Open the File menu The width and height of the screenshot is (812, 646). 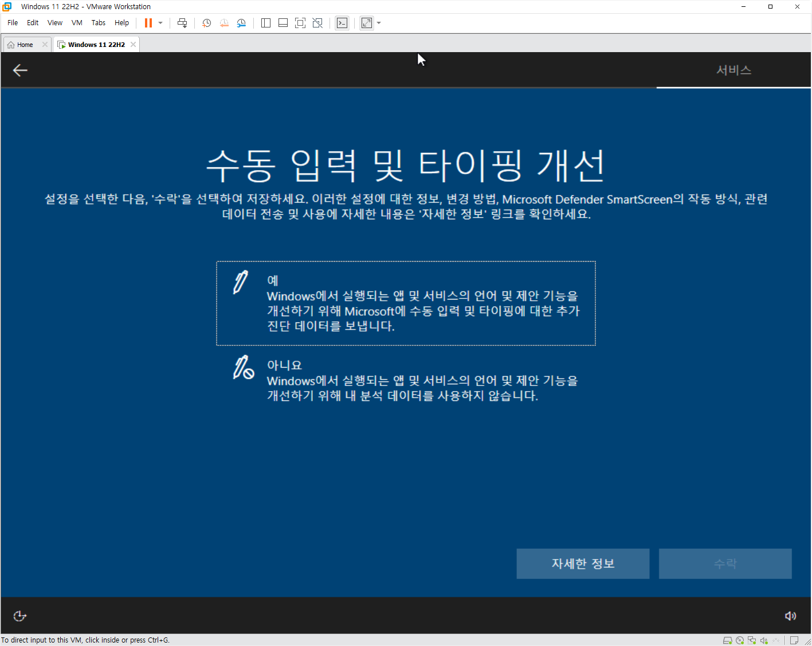pyautogui.click(x=13, y=23)
